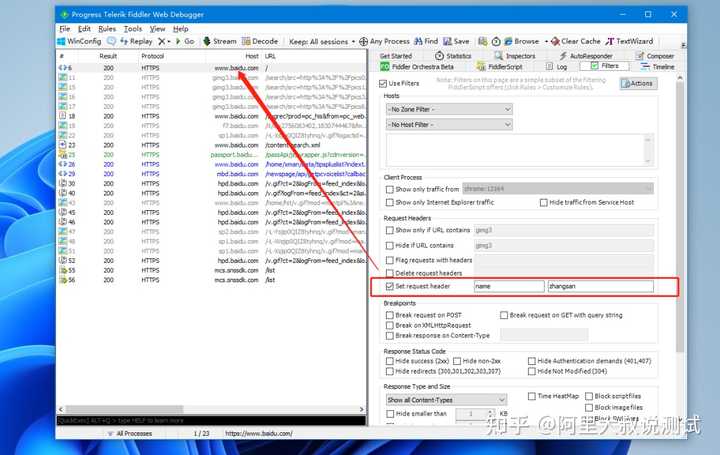
Task: Click Clear Cache in the toolbar
Action: [x=576, y=41]
